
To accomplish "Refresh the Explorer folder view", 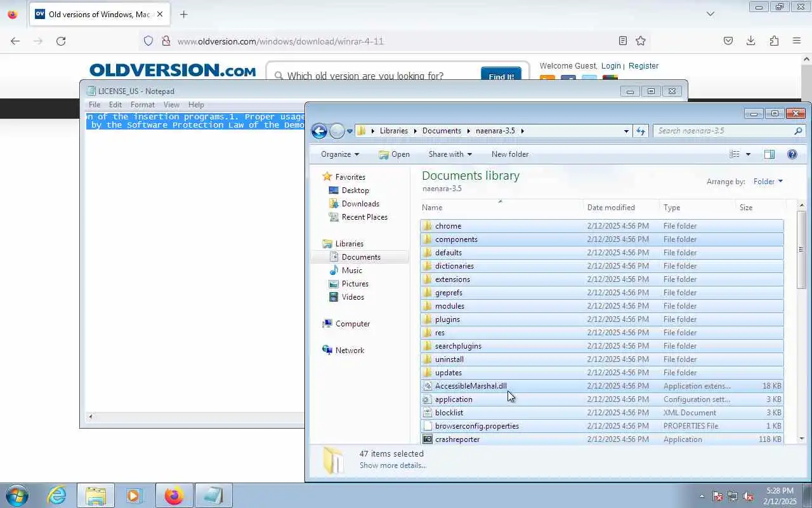I will (641, 131).
